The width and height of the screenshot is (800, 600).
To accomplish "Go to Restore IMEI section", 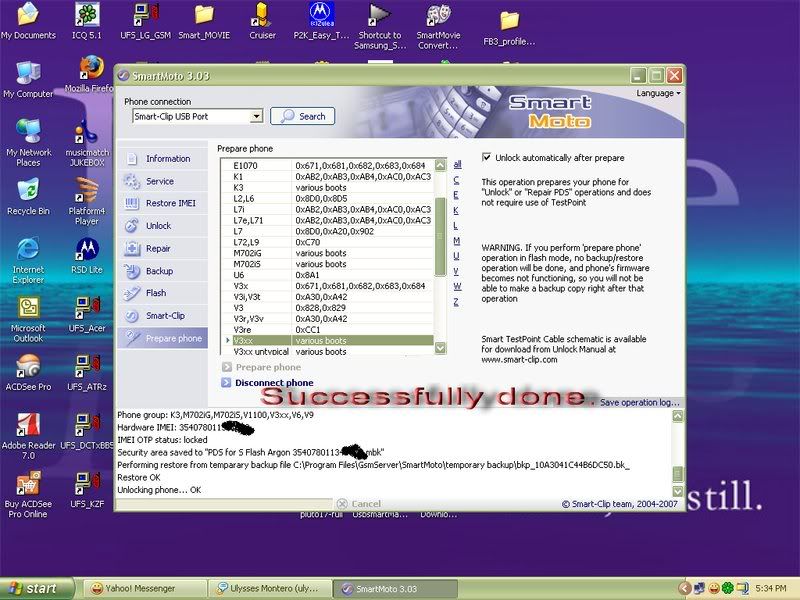I will [x=163, y=203].
